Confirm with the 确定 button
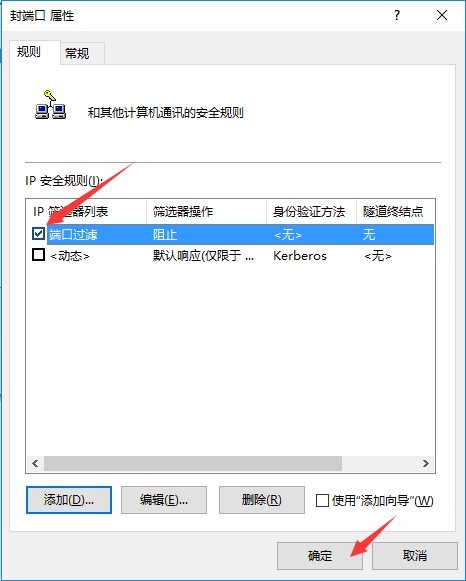The width and height of the screenshot is (466, 581). [320, 555]
